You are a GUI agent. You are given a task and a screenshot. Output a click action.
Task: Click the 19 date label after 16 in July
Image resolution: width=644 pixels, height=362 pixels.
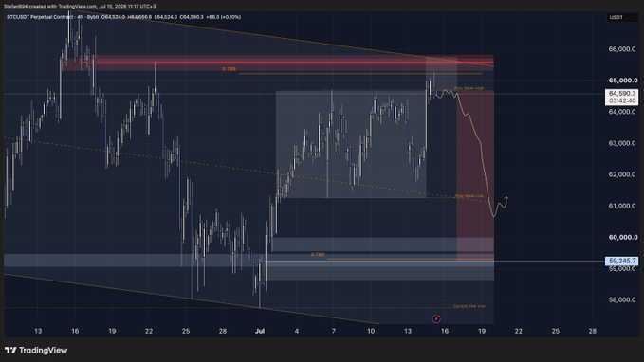pos(482,331)
